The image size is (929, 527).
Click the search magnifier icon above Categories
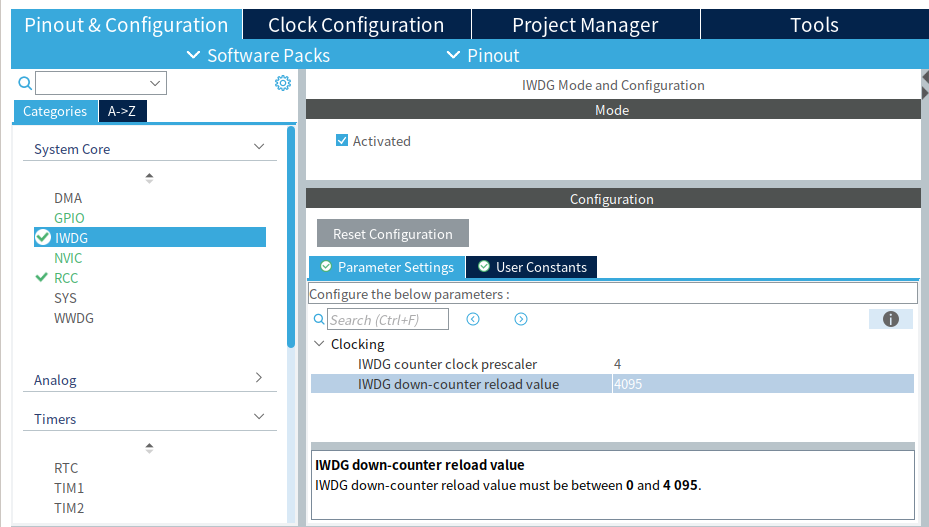coord(25,83)
